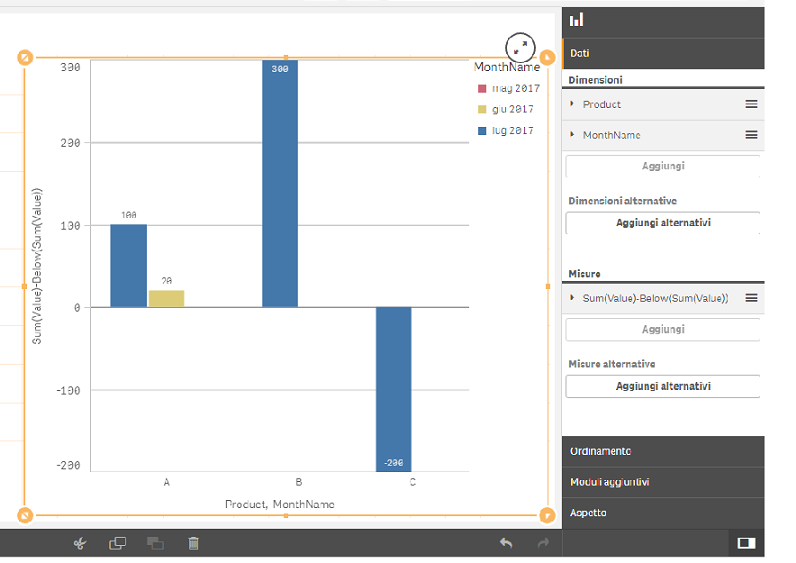Open the Dati section

click(663, 53)
